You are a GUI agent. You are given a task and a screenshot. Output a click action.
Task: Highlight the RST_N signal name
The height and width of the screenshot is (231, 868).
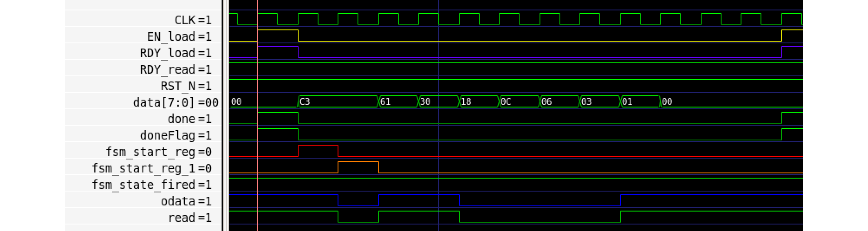click(178, 86)
